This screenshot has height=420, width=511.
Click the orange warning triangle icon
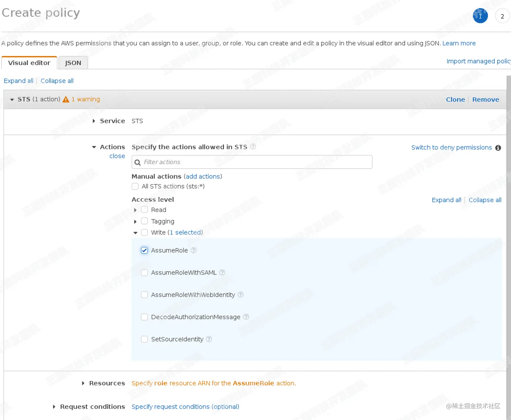[x=66, y=99]
